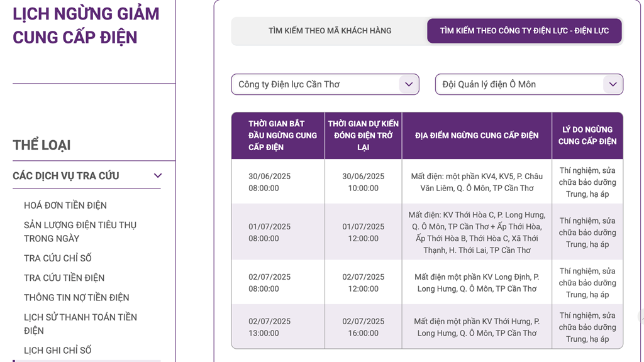Image resolution: width=644 pixels, height=362 pixels.
Task: Click Thời gian dự kiến đóng điện header
Action: pyautogui.click(x=363, y=136)
